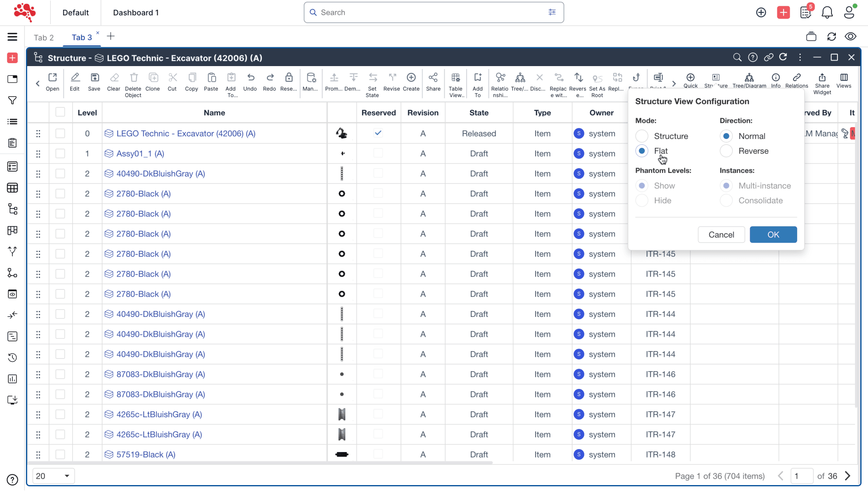
Task: Open notifications bell icon
Action: point(827,13)
